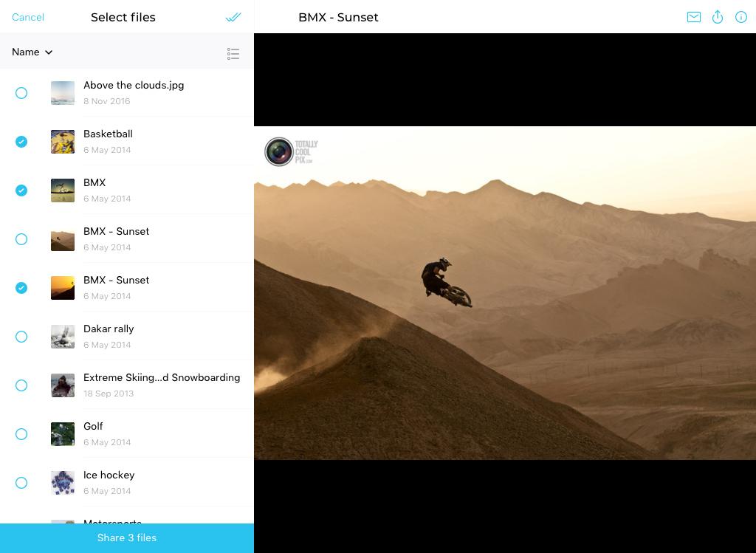Open the Dakar rally thumbnail
Image resolution: width=756 pixels, height=553 pixels.
coord(63,337)
